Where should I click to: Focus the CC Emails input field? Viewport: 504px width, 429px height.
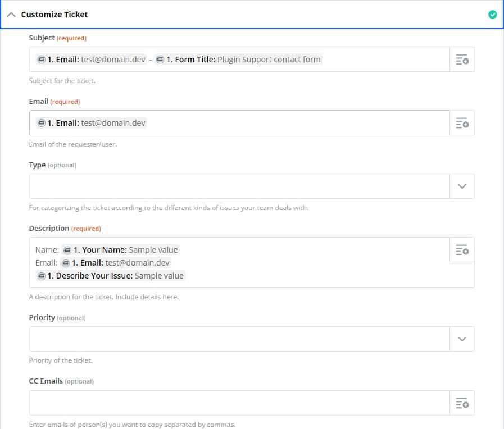pos(239,403)
